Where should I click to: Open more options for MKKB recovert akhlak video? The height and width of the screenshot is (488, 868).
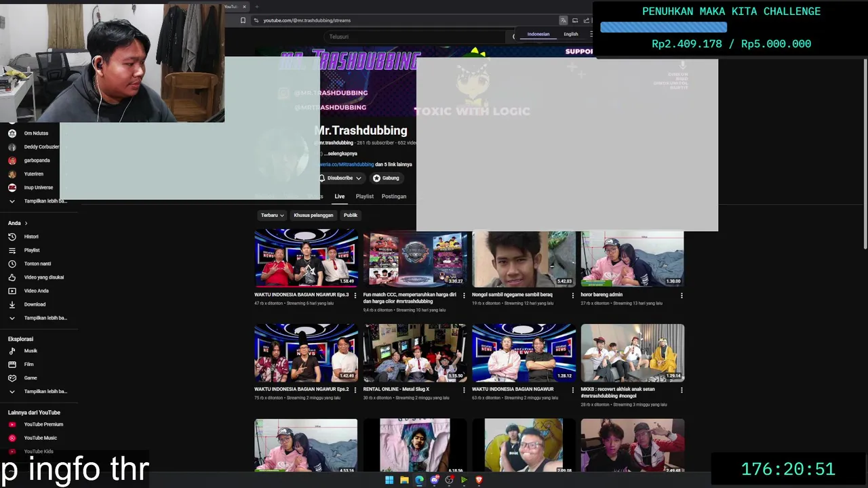click(682, 390)
